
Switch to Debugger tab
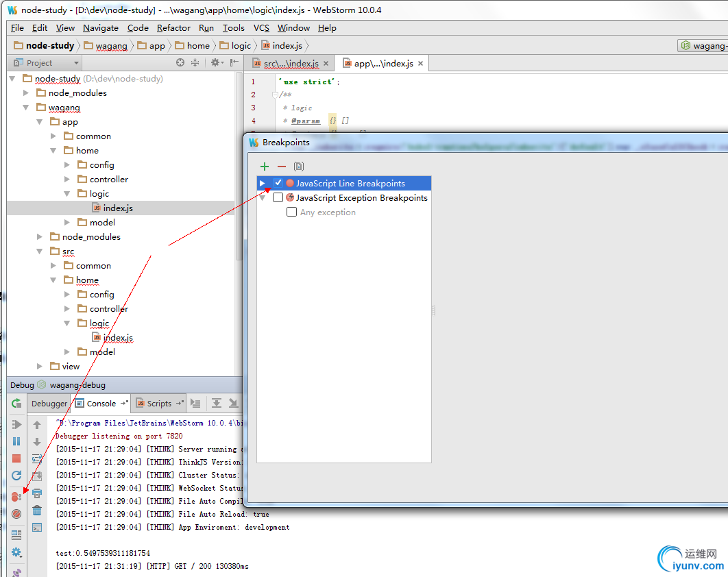click(49, 404)
